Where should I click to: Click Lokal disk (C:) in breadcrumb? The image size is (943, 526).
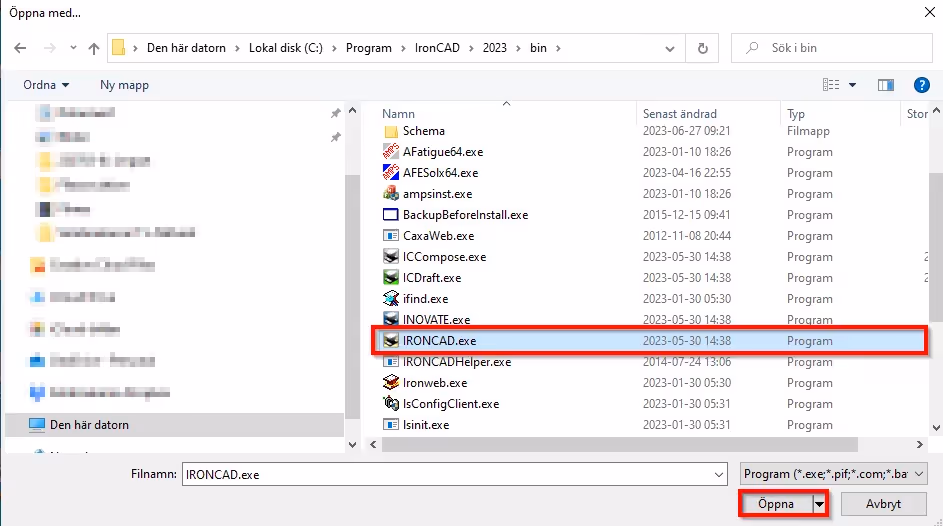tap(286, 48)
